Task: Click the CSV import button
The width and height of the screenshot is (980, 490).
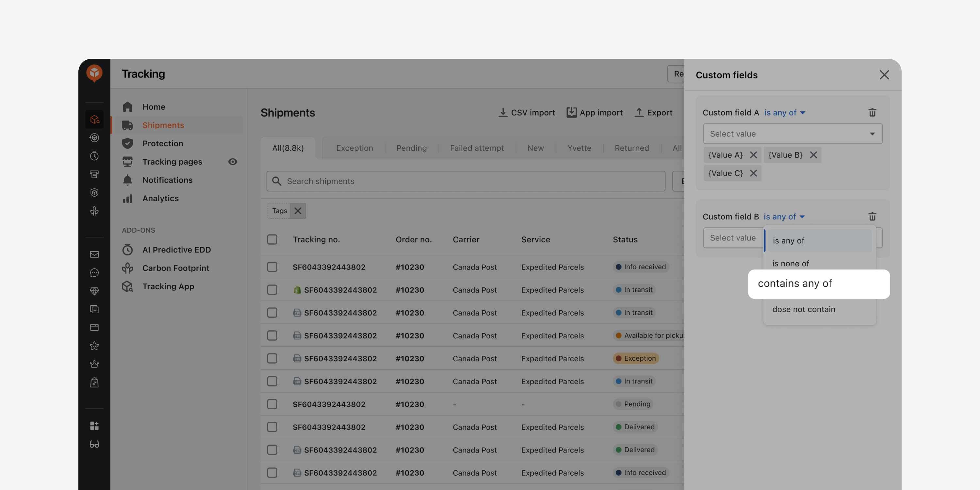Action: pyautogui.click(x=527, y=113)
